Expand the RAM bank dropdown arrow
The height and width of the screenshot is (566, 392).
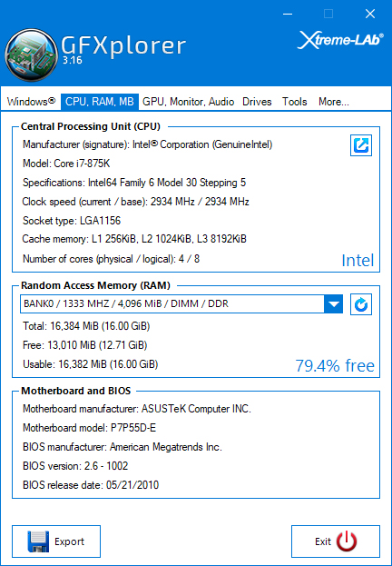click(334, 304)
